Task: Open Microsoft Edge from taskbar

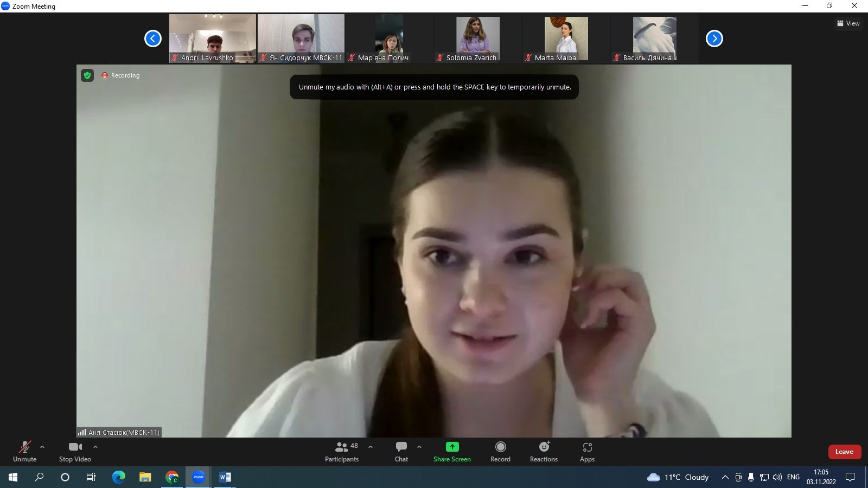Action: tap(118, 477)
